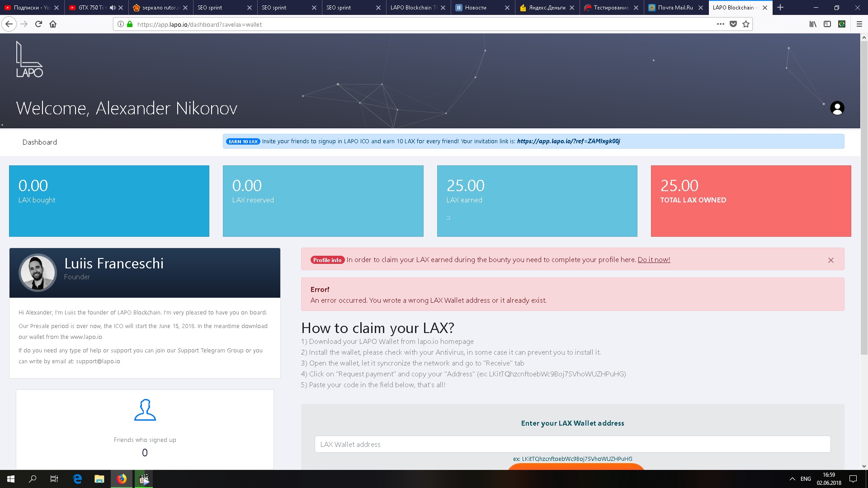Click the green extension icon in the toolbar
Image resolution: width=868 pixels, height=488 pixels.
[842, 24]
